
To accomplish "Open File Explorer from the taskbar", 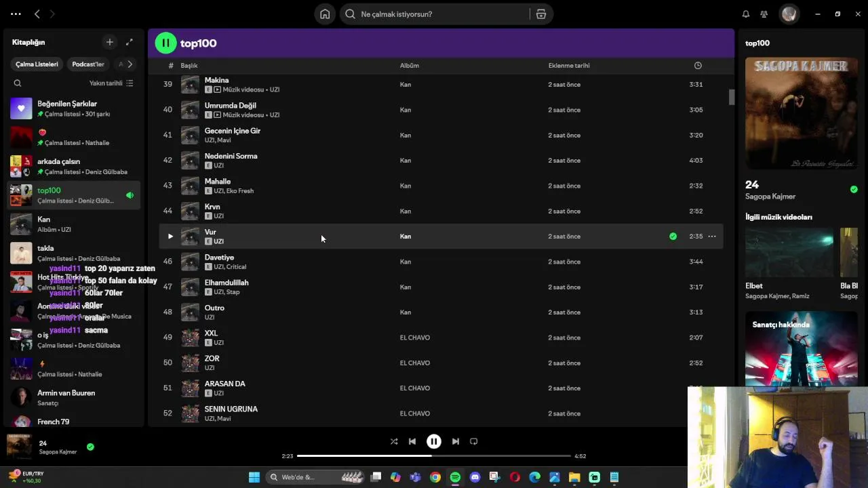I will pos(574,477).
